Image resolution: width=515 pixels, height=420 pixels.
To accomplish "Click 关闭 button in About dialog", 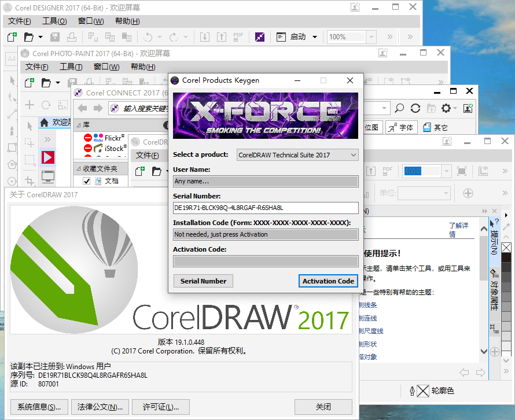I will (323, 407).
